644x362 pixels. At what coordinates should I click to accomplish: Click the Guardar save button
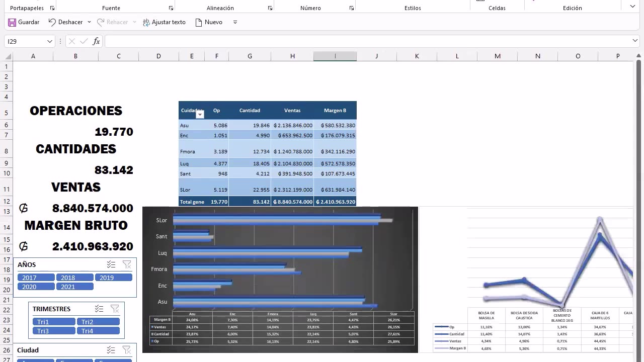pos(24,22)
